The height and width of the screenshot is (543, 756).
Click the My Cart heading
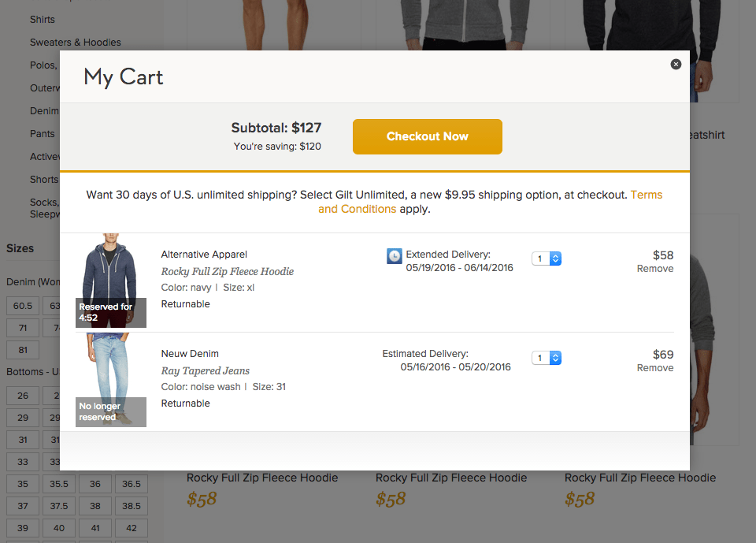124,77
